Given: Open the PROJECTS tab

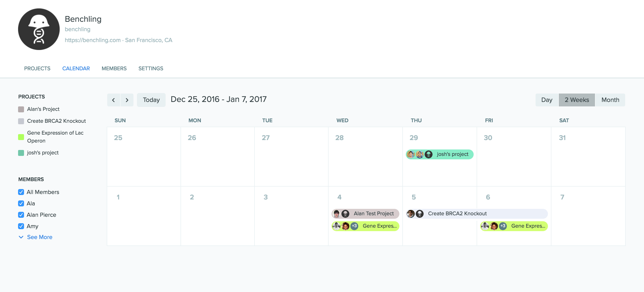Looking at the screenshot, I should (37, 69).
